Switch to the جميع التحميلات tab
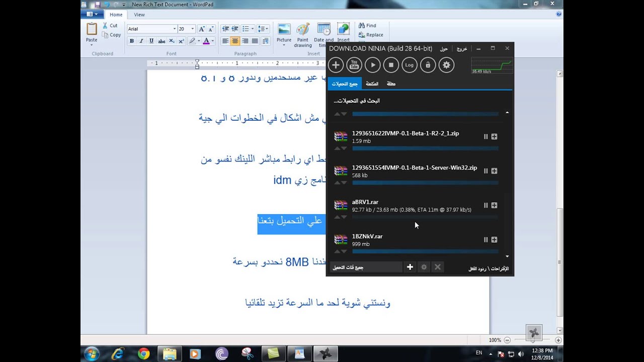644x362 pixels. point(345,84)
